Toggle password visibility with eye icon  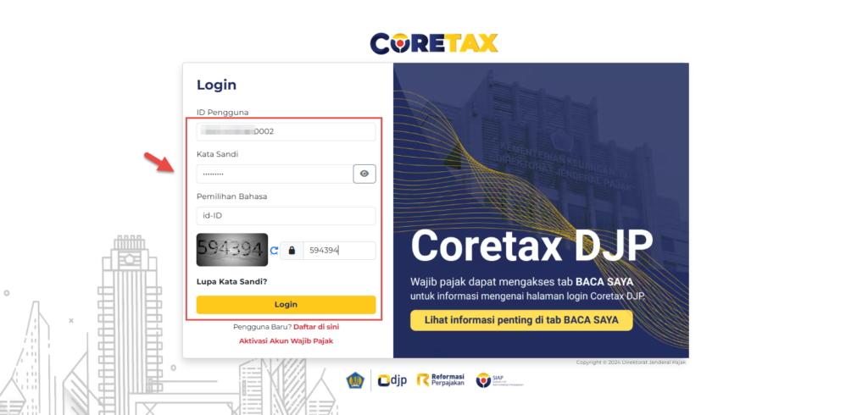click(364, 174)
